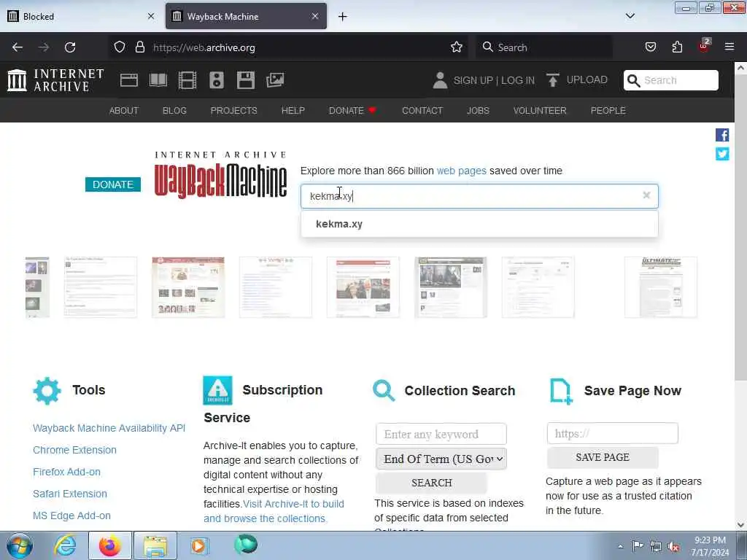The height and width of the screenshot is (560, 747).
Task: Open the extensions puzzle icon
Action: point(677,47)
